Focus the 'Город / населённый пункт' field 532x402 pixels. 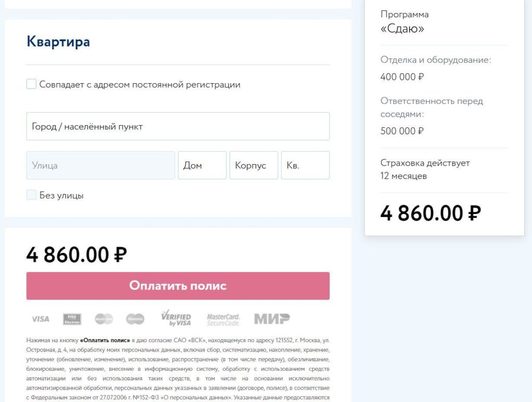[x=178, y=126]
